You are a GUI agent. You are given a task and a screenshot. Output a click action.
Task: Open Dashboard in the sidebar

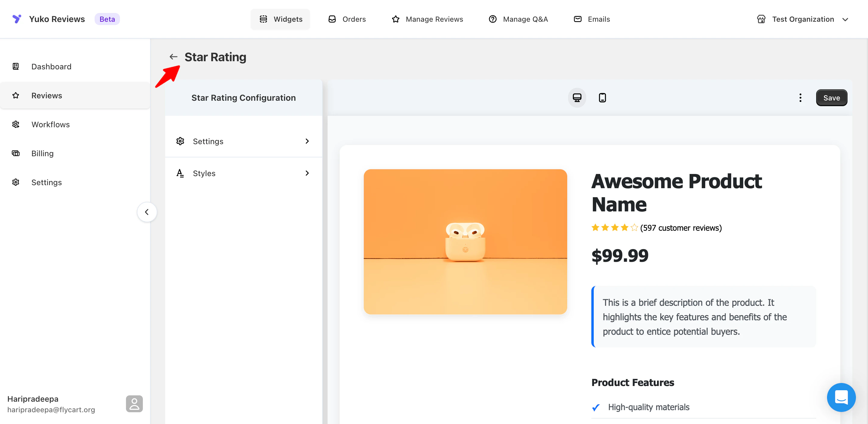(51, 66)
